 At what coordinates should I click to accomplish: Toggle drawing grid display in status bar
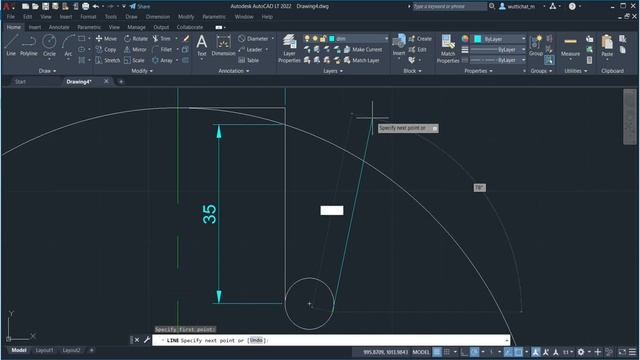point(437,352)
